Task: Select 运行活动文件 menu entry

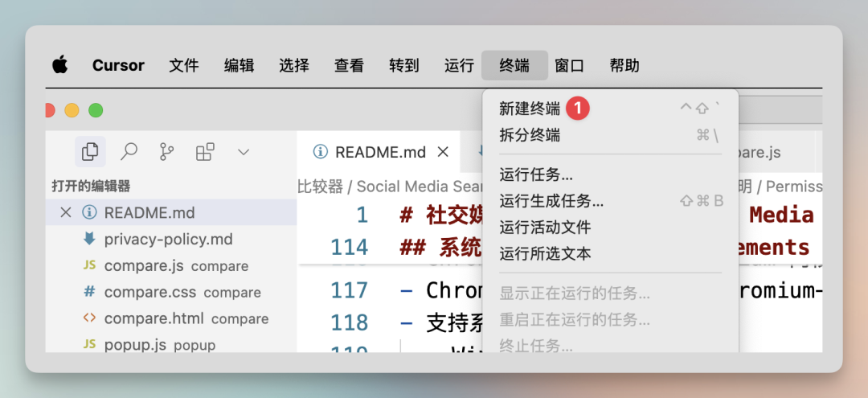Action: (x=611, y=227)
